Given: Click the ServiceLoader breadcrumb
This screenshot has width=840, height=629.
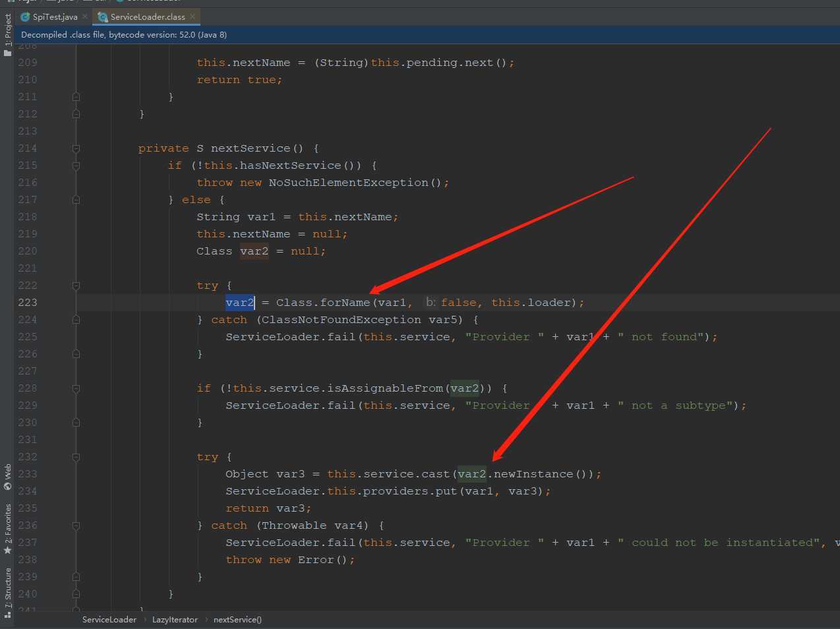Looking at the screenshot, I should point(109,620).
